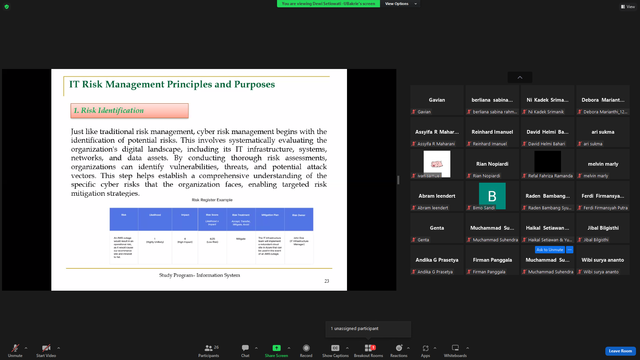Image resolution: width=640 pixels, height=360 pixels.
Task: Unmute the microphone in the Zoom toolbar
Action: pyautogui.click(x=15, y=350)
